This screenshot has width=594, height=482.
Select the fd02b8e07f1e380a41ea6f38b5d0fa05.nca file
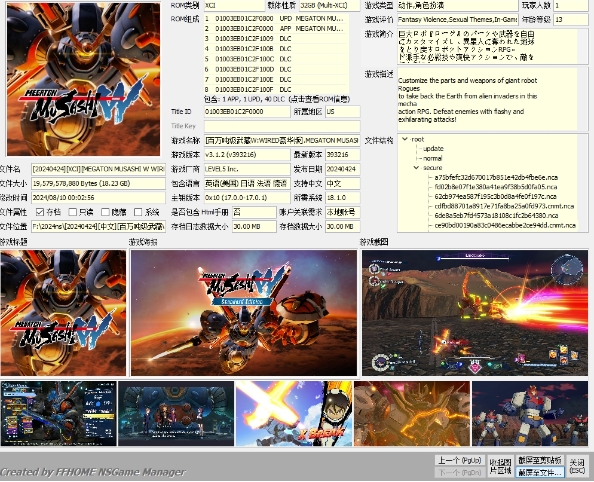point(496,186)
